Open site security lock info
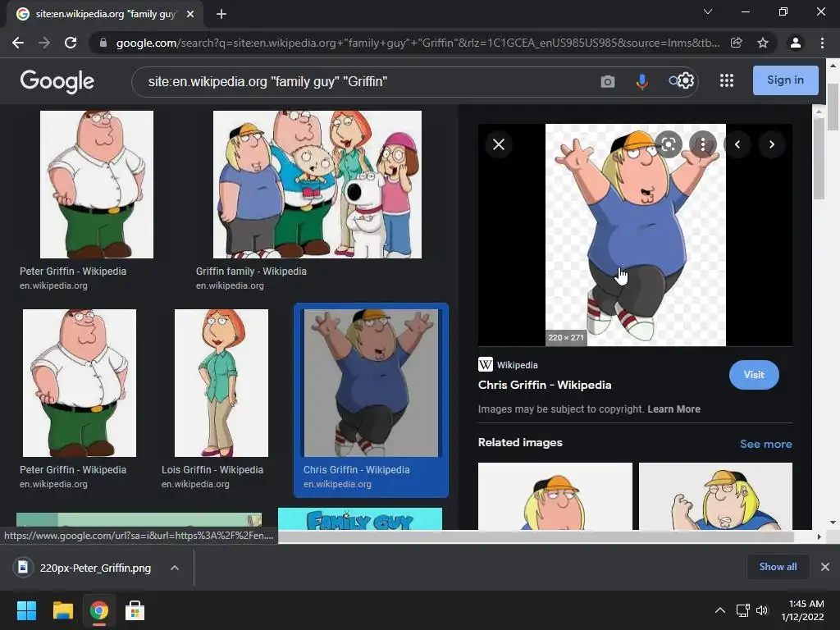The image size is (840, 630). click(x=103, y=43)
